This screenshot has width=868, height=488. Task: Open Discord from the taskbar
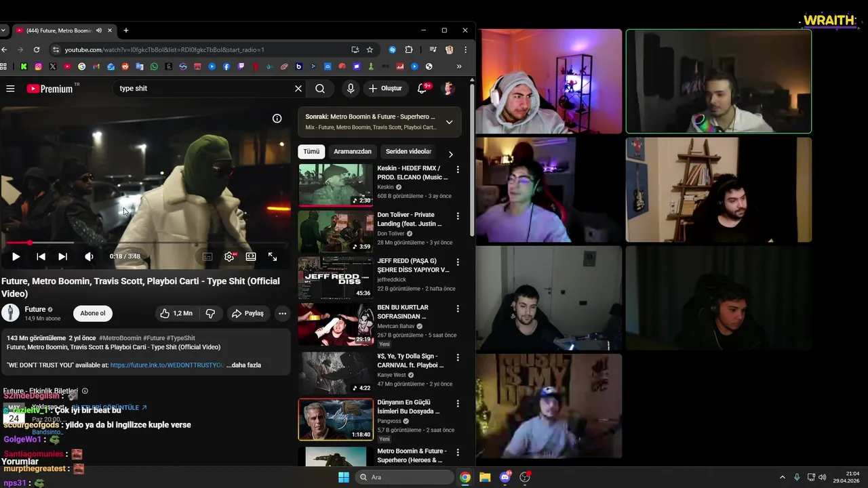point(505,477)
